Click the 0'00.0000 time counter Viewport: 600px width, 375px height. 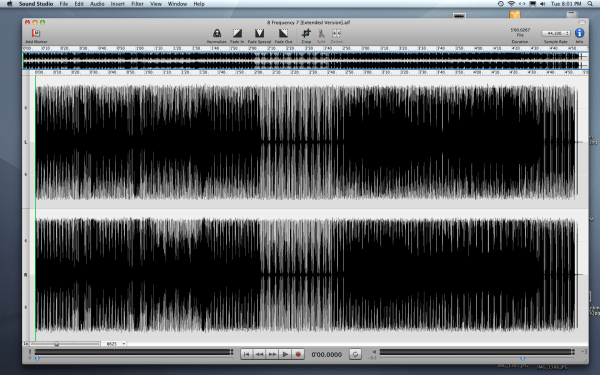[x=326, y=355]
